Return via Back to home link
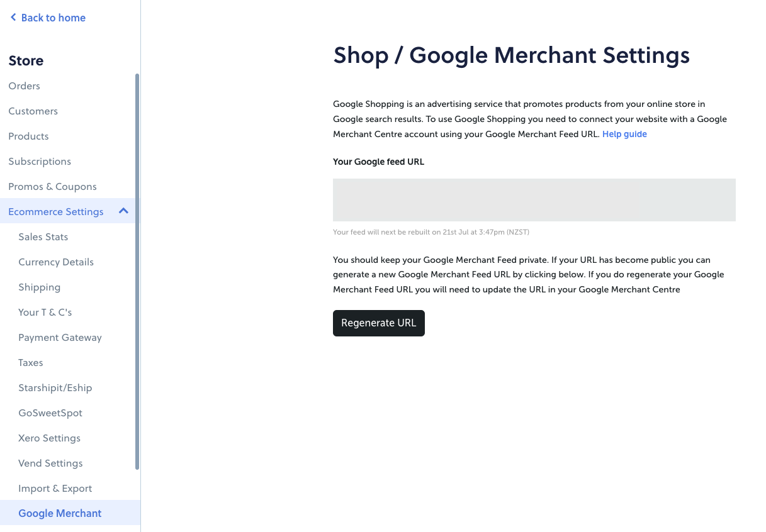The image size is (766, 532). tap(48, 18)
